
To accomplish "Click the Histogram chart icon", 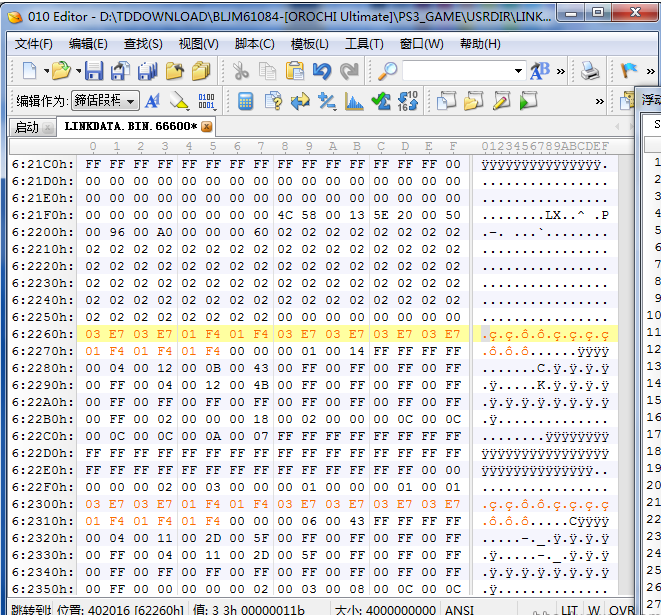I will click(x=354, y=101).
